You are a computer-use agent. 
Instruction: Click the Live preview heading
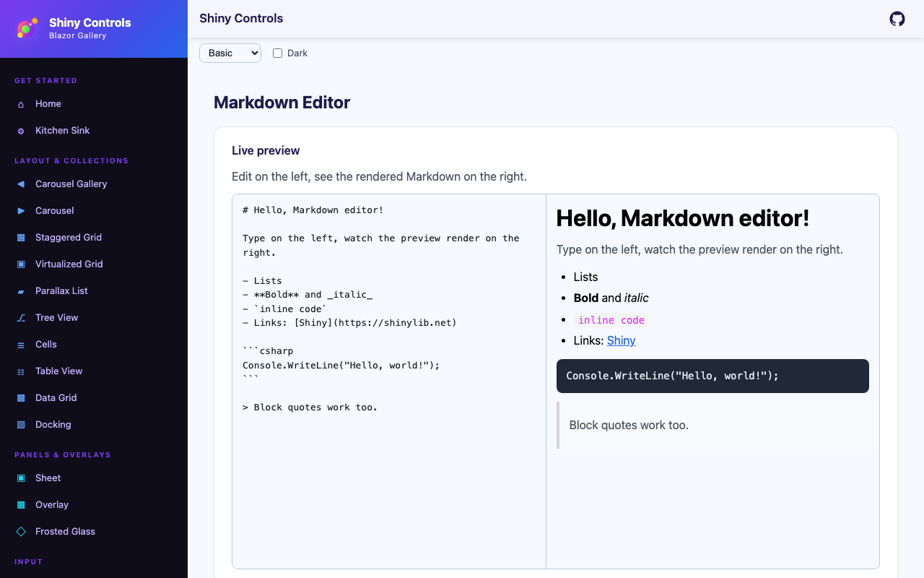tap(266, 151)
